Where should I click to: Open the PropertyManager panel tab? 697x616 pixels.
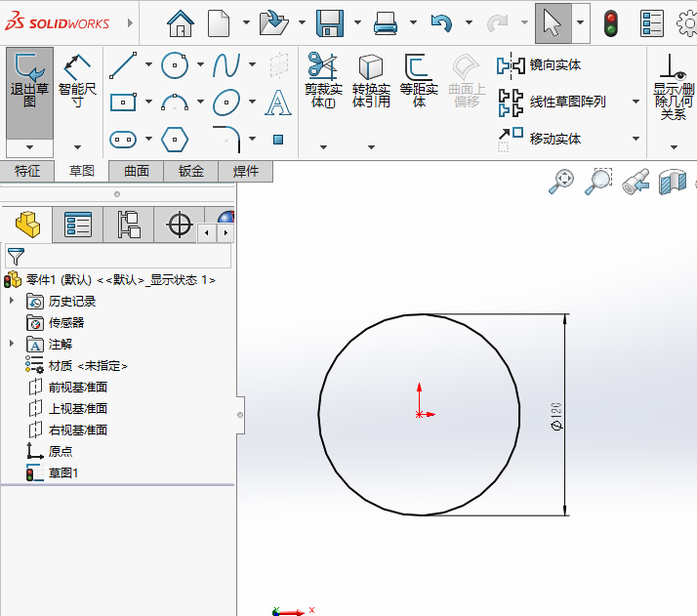tap(78, 226)
